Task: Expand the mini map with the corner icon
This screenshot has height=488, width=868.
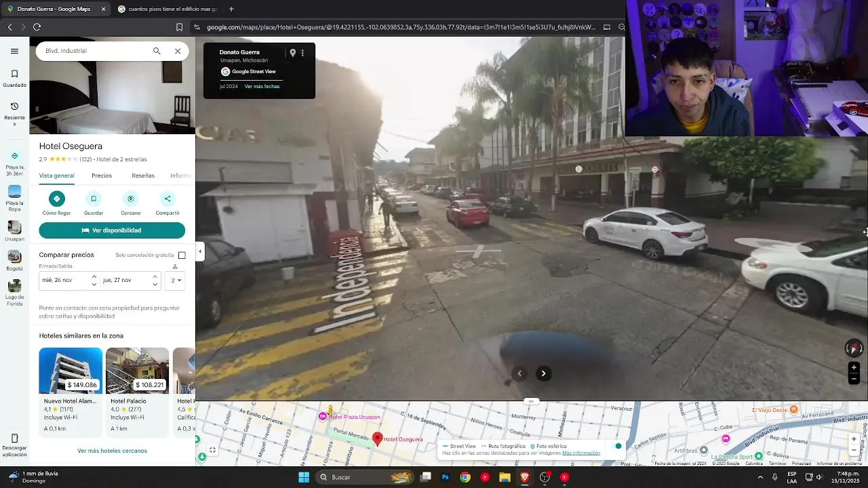Action: [212, 449]
